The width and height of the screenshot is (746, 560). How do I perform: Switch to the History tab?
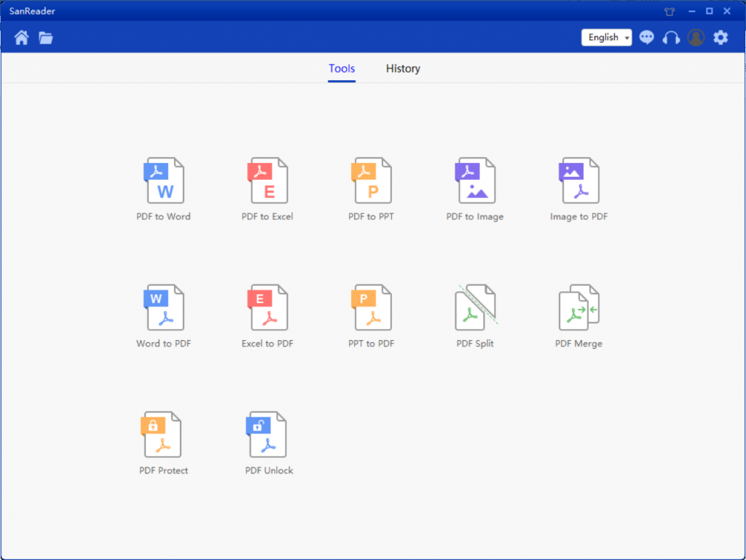(x=403, y=68)
